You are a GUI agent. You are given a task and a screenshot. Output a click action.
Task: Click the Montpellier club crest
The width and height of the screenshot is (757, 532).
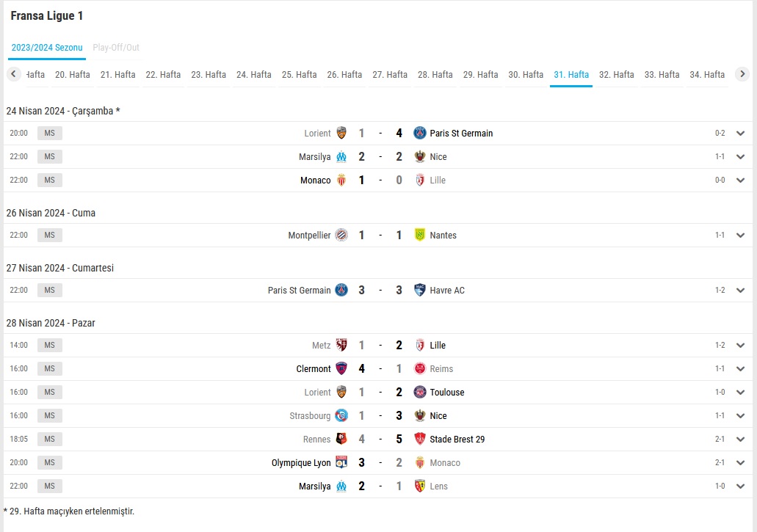click(x=341, y=235)
